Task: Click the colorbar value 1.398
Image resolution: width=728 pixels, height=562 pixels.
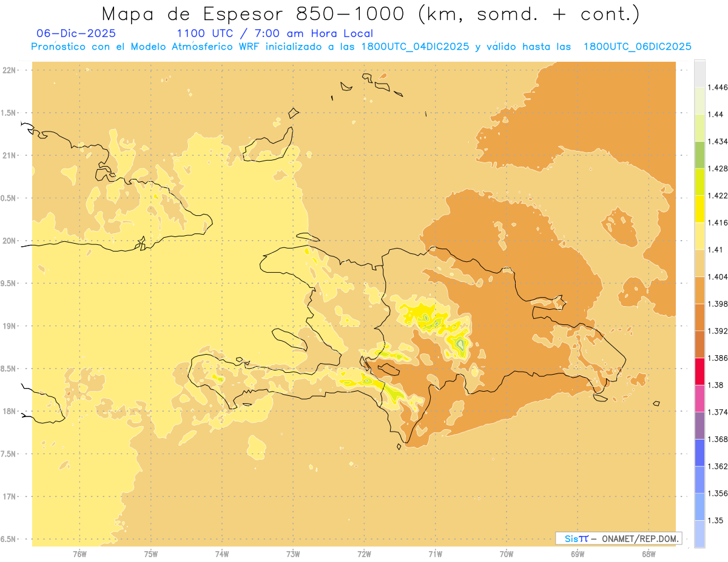Action: 718,304
